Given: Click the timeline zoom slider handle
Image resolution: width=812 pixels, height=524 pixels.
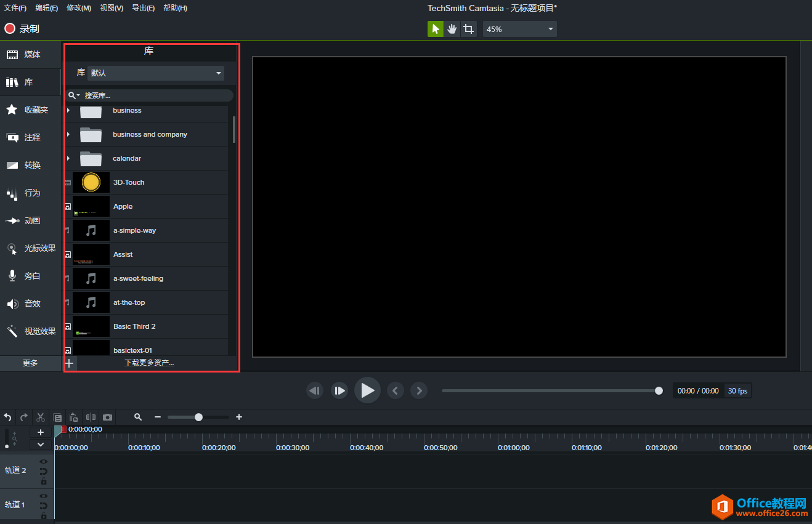Looking at the screenshot, I should (198, 417).
